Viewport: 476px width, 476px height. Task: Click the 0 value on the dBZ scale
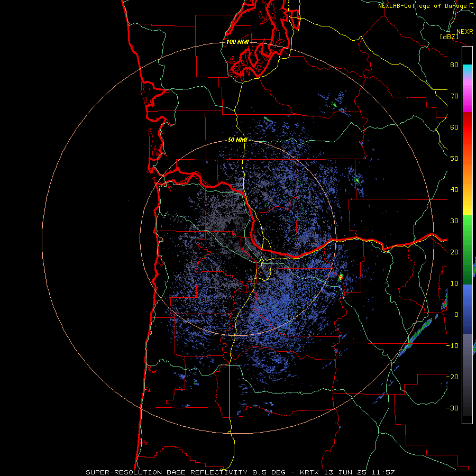click(456, 315)
